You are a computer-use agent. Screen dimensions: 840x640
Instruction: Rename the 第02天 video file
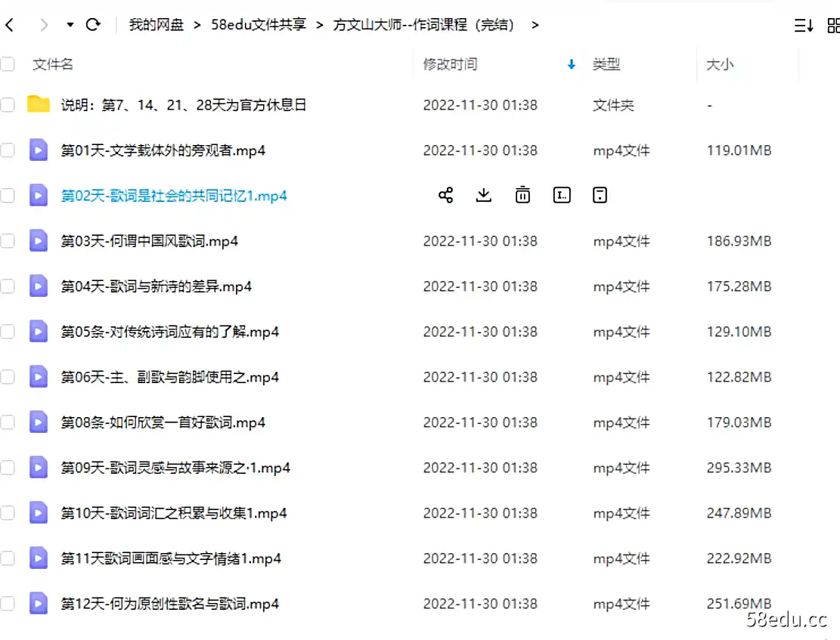(562, 195)
